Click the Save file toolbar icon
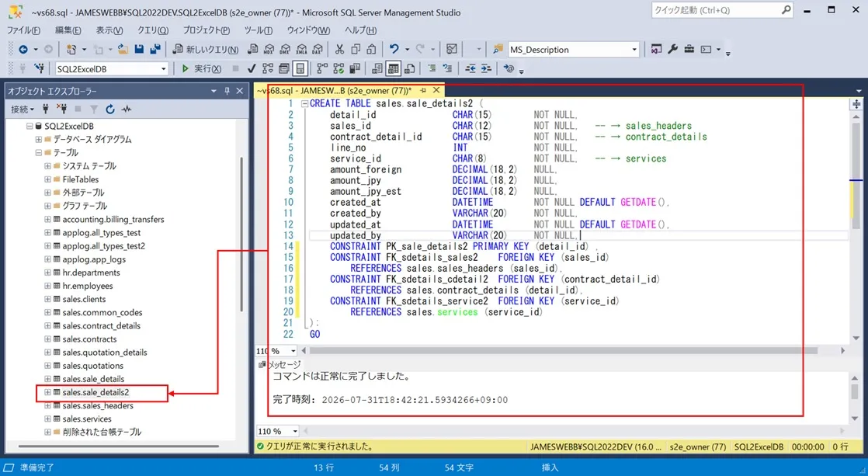The height and width of the screenshot is (476, 868). [139, 49]
